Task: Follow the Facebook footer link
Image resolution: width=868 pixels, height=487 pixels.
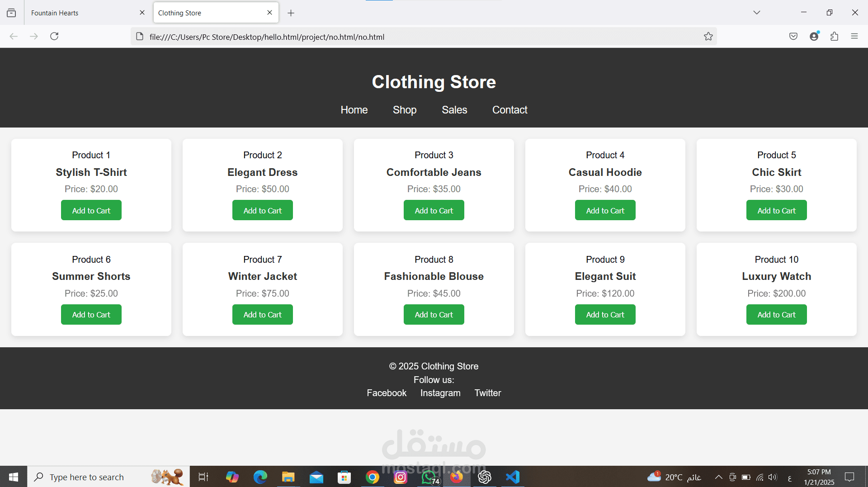Action: click(387, 393)
